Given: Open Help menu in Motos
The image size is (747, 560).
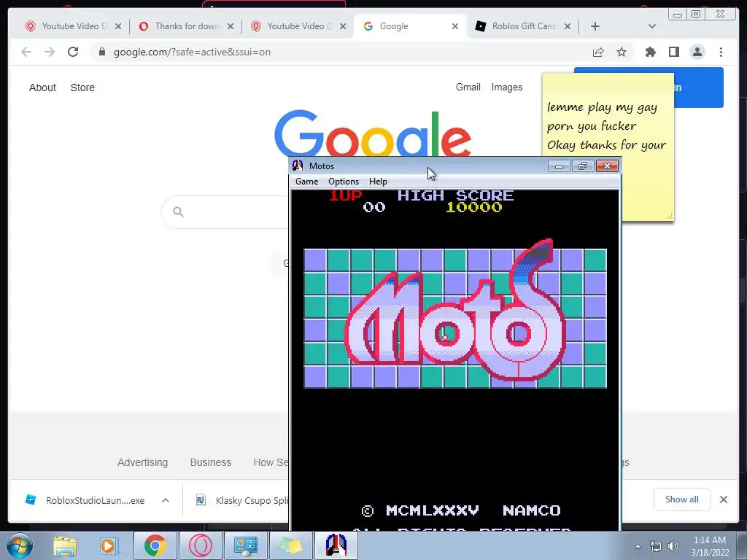Looking at the screenshot, I should click(378, 182).
